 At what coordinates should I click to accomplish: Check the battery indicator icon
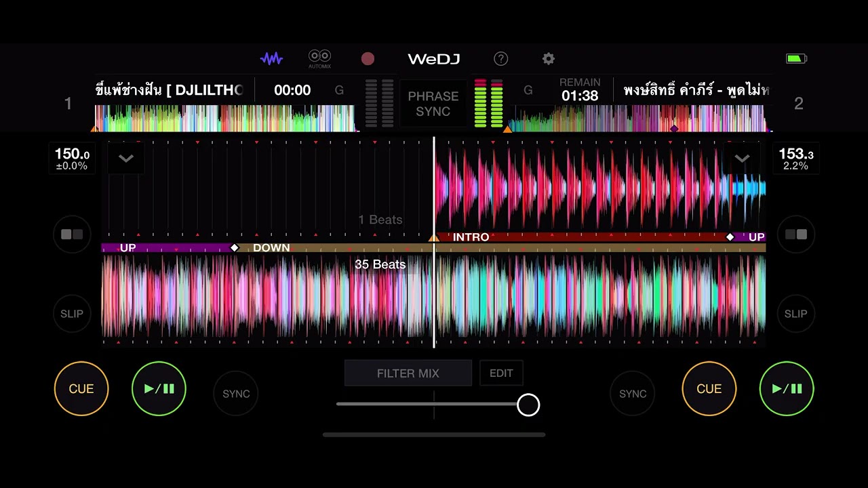pos(796,59)
